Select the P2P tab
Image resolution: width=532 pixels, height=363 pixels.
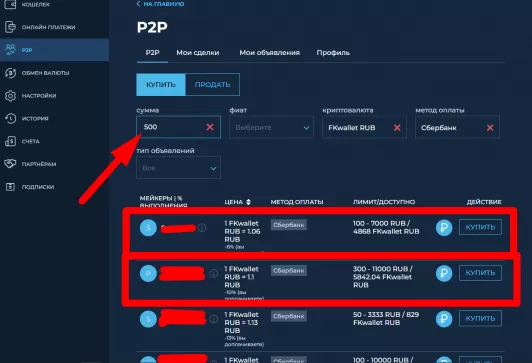click(x=152, y=53)
